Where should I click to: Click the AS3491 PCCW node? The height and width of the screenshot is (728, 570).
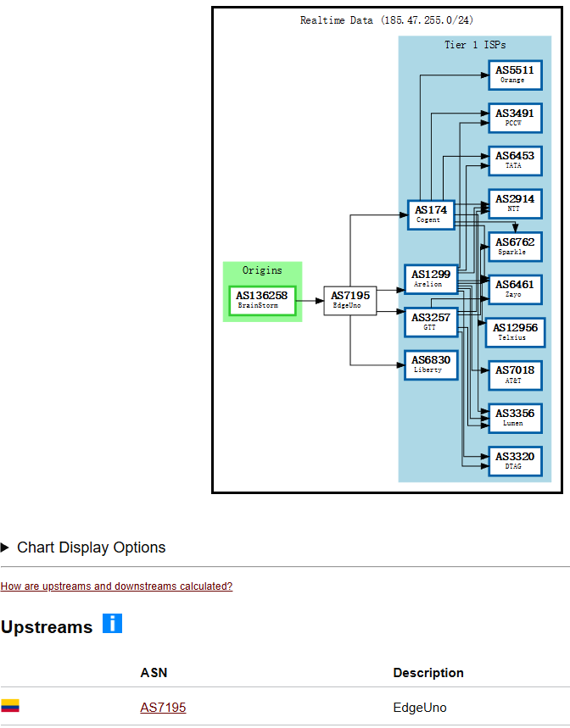coord(515,118)
